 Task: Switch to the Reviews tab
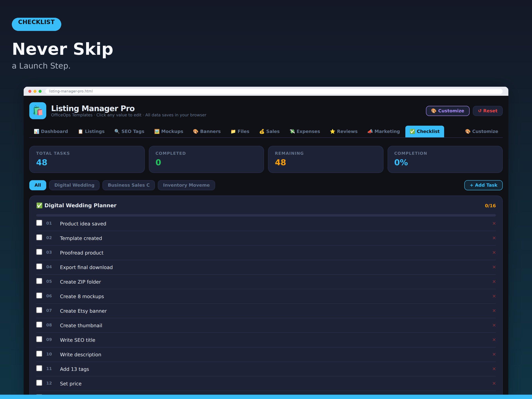point(344,131)
